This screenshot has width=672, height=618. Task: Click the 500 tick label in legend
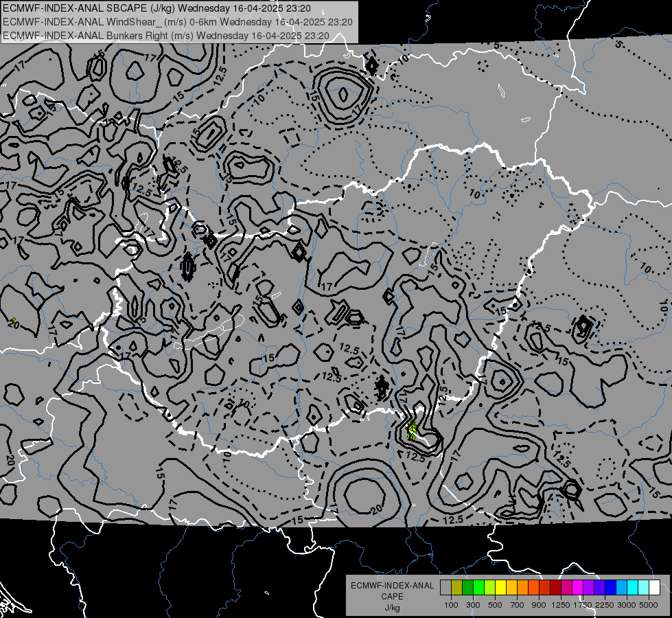495,605
